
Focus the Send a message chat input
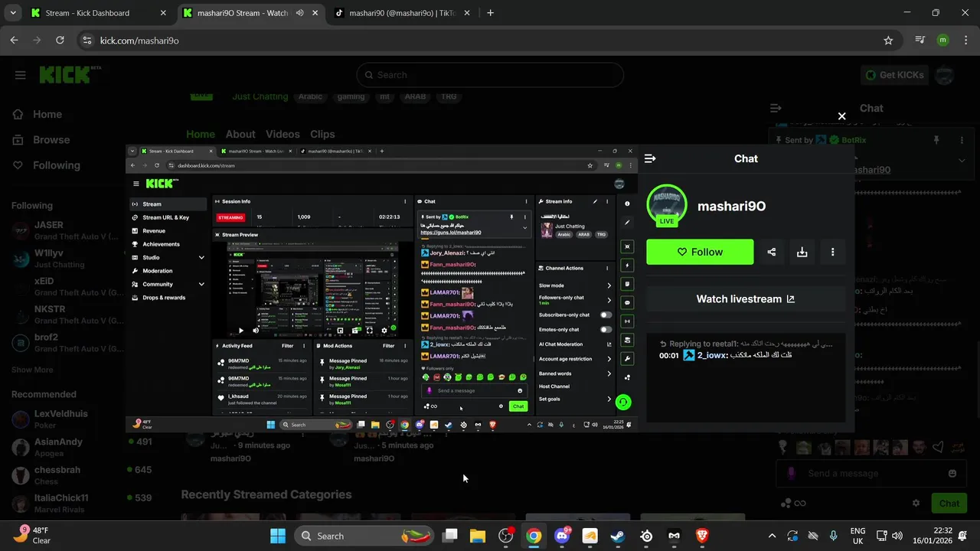click(x=870, y=474)
